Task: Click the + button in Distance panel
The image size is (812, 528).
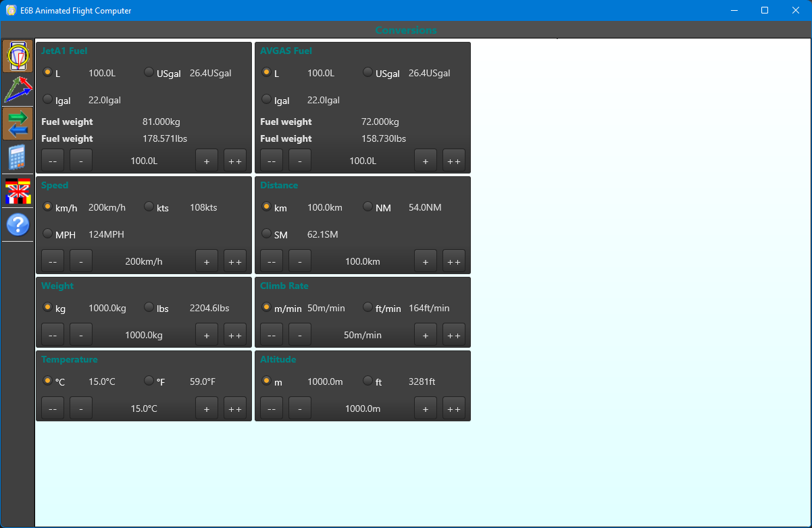Action: click(426, 261)
